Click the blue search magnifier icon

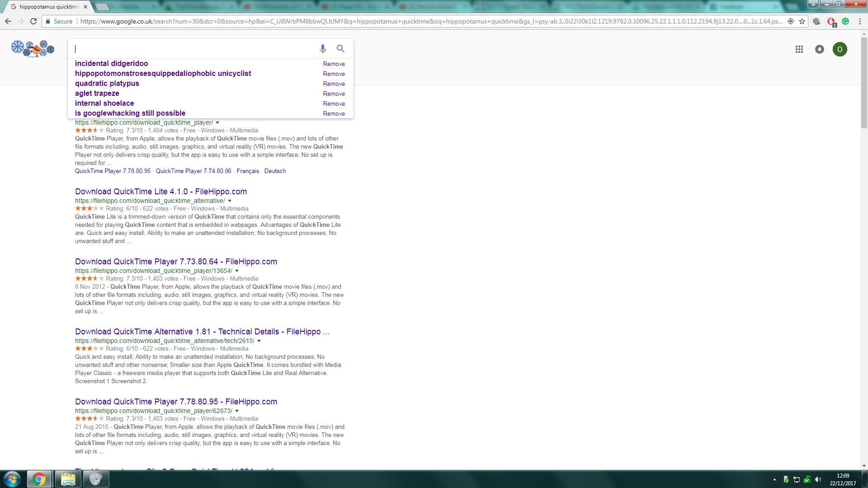coord(340,49)
